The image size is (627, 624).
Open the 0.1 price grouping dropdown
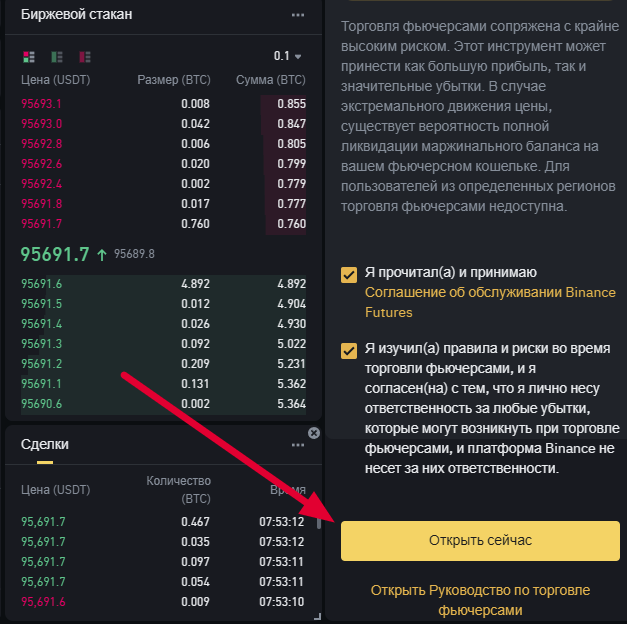tap(287, 56)
